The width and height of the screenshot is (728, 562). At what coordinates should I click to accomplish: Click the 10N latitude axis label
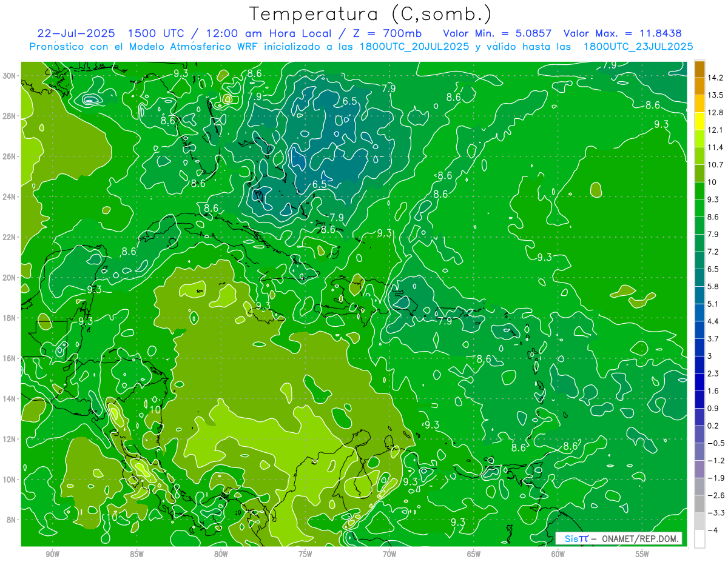pyautogui.click(x=10, y=480)
